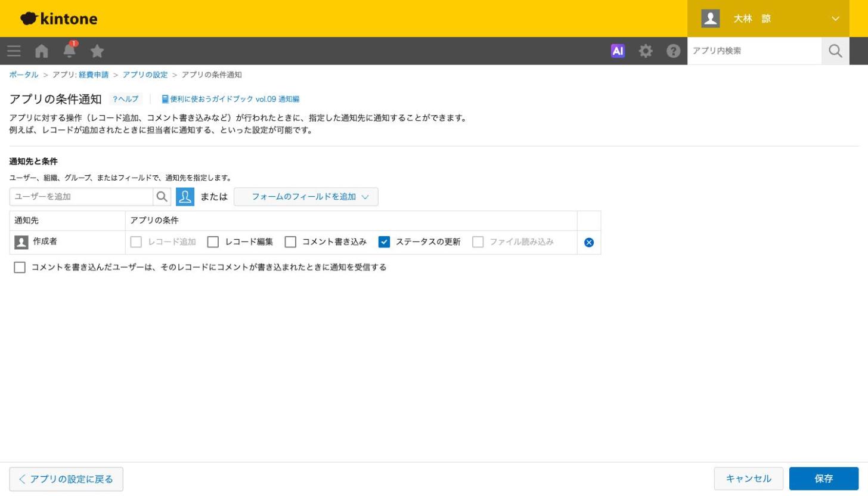This screenshot has height=496, width=868.
Task: Open the hamburger menu icon
Action: click(x=14, y=51)
